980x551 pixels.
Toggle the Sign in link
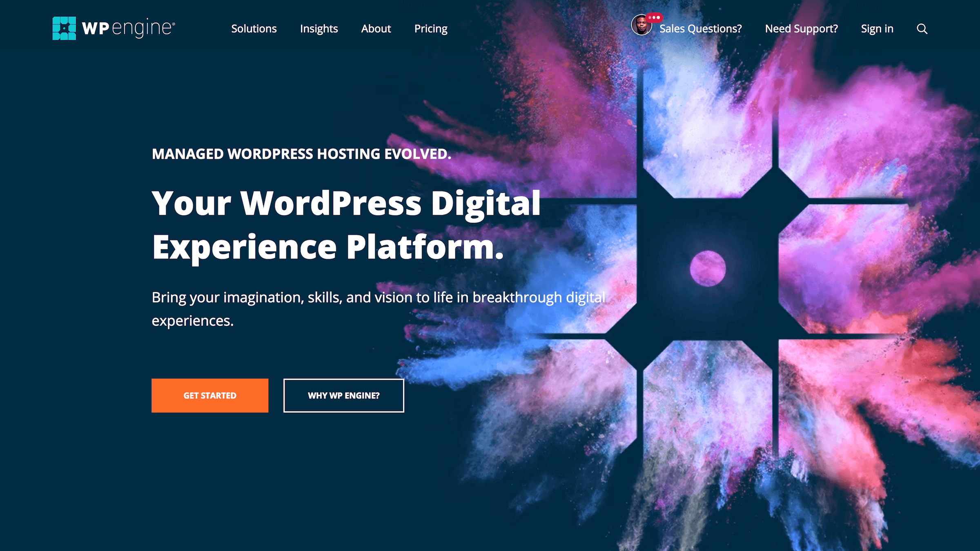click(x=877, y=28)
